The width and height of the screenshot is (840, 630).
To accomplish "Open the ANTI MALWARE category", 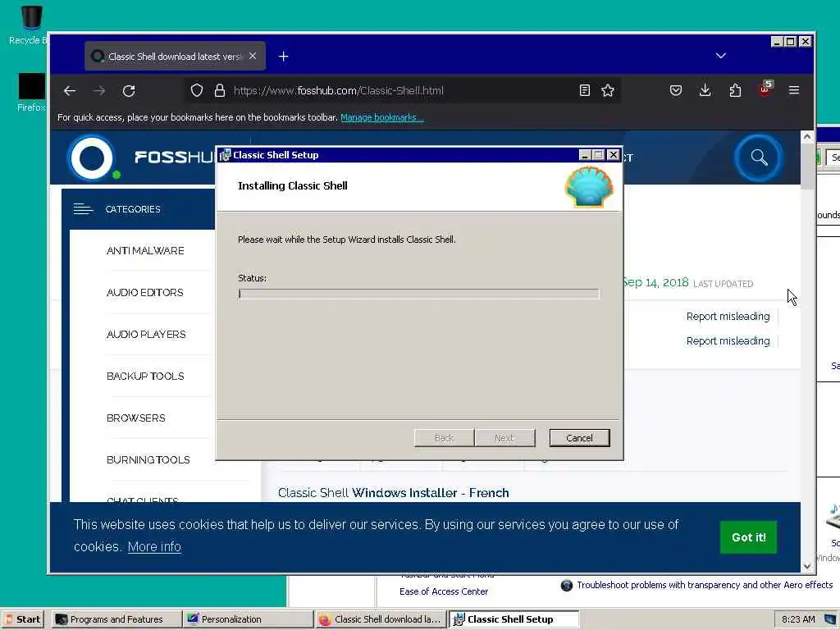I will click(145, 251).
